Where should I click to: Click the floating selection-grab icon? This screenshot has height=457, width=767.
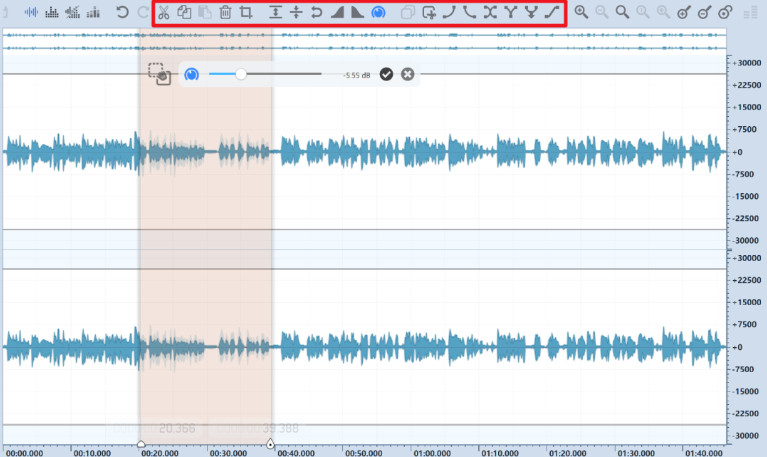point(159,74)
